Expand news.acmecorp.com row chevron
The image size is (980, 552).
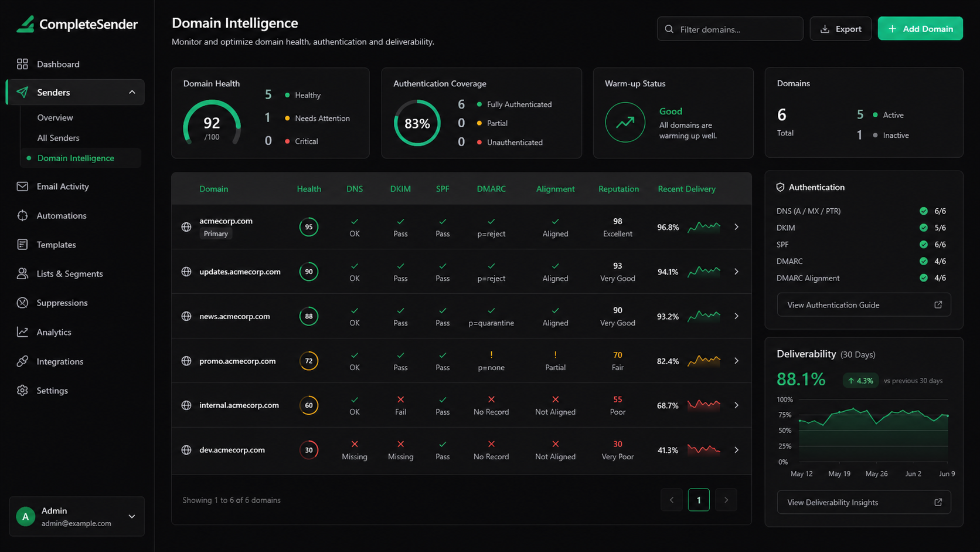tap(737, 316)
